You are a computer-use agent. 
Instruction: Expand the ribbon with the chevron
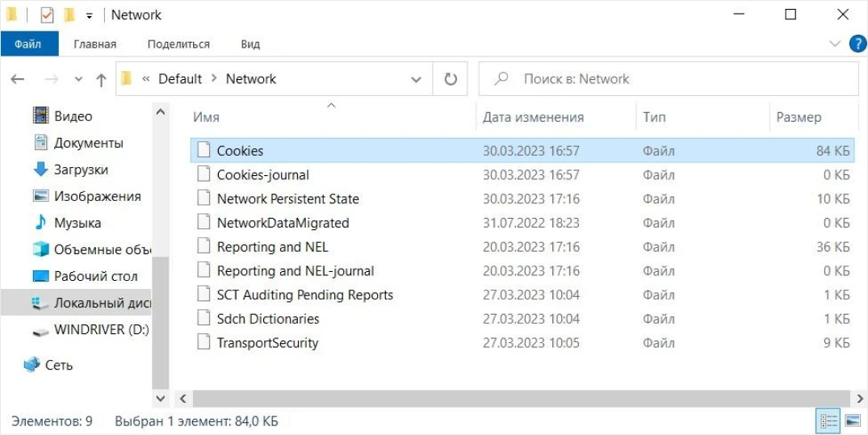pyautogui.click(x=835, y=44)
